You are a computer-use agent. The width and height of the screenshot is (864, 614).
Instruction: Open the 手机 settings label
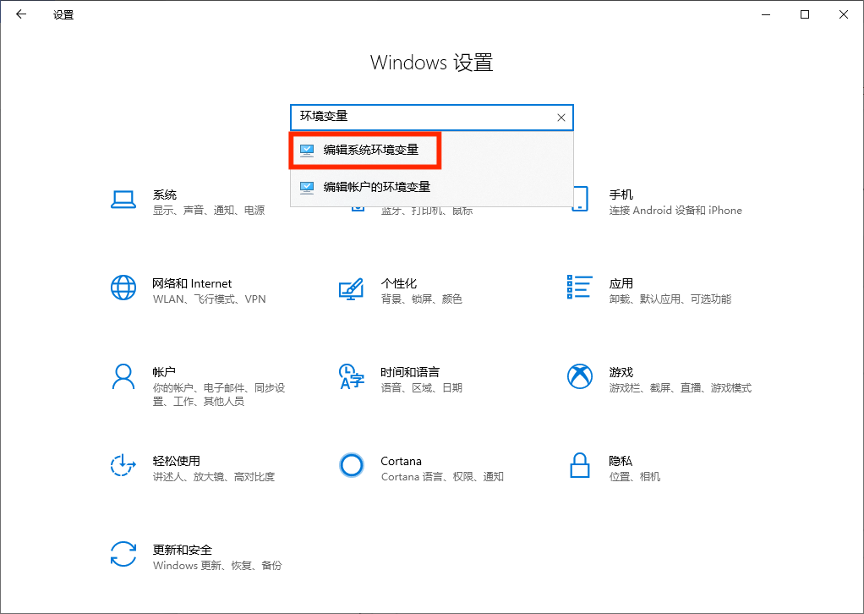coord(620,195)
